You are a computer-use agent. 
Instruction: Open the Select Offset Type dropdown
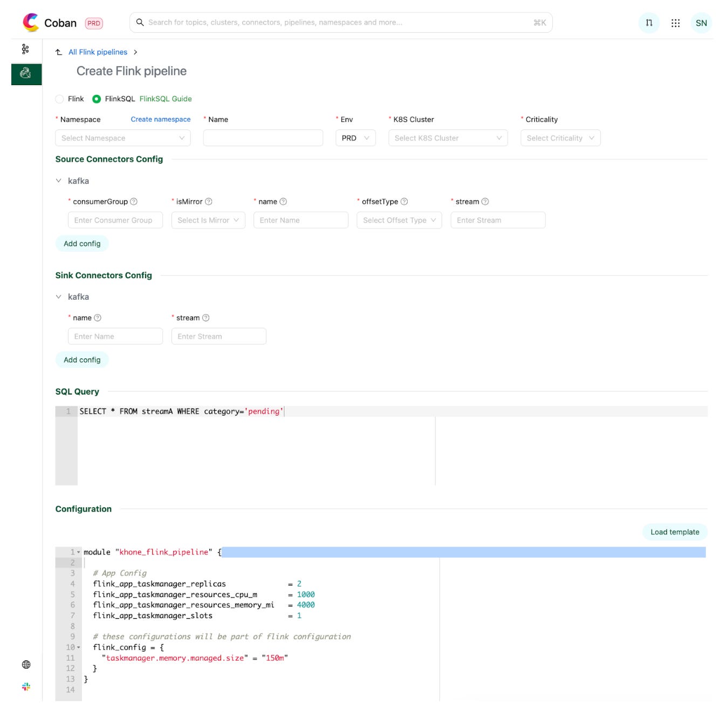point(399,220)
